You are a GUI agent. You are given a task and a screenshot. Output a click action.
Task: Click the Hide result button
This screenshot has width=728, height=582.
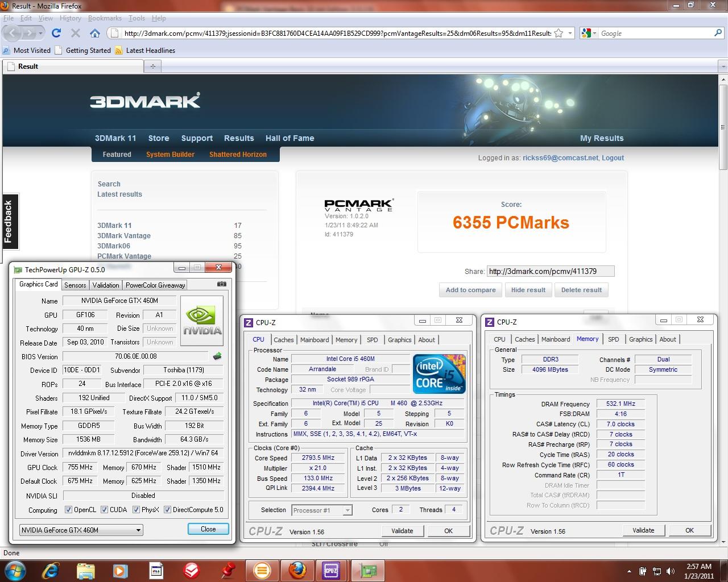[x=528, y=290]
